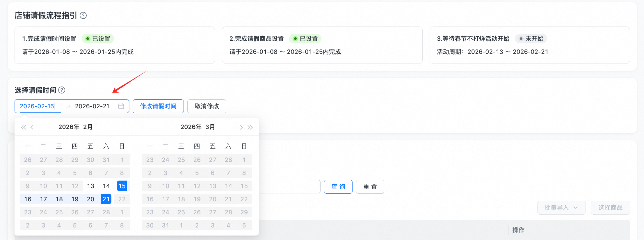Viewport: 644px width, 240px height.
Task: Jump to next year in calendar
Action: [250, 127]
